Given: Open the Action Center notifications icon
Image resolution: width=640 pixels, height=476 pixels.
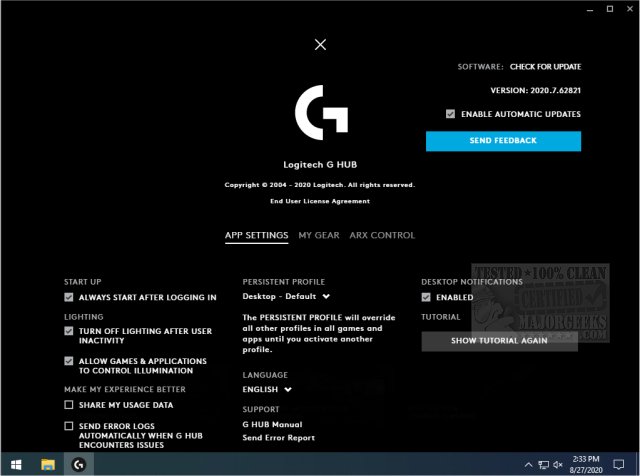Looking at the screenshot, I should 619,465.
